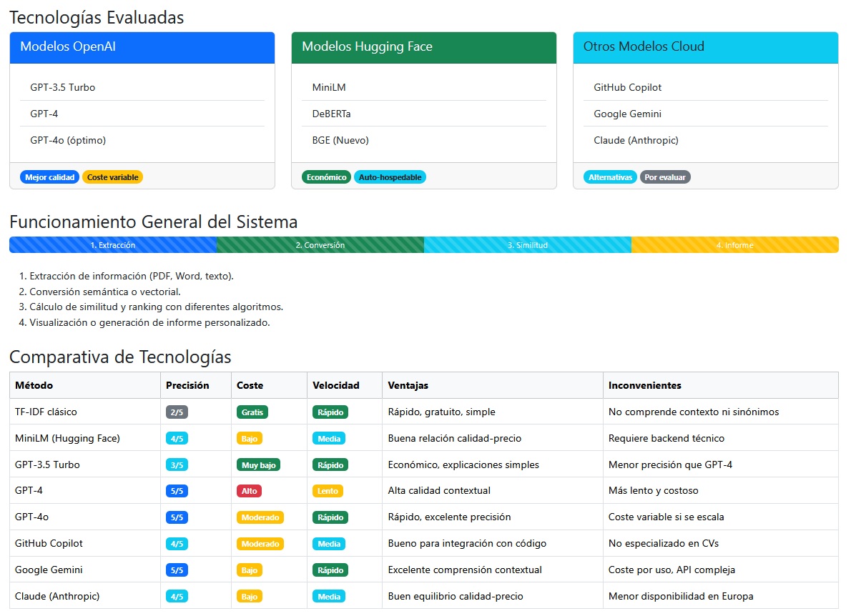
Task: Click the 'Alto' cost badge
Action: (x=249, y=491)
